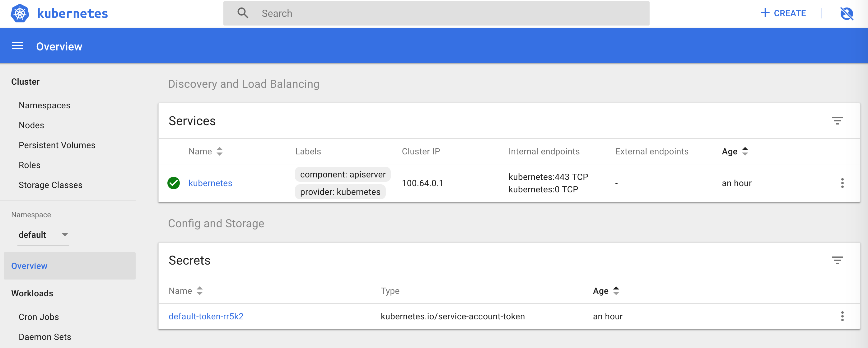
Task: Click 'Discovery and Load Balancing' heading
Action: [244, 84]
